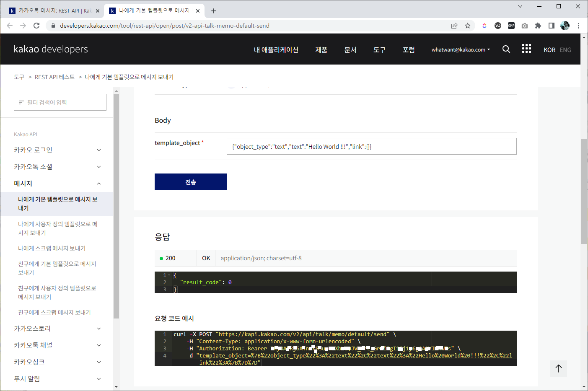The image size is (588, 391).
Task: Open the Chrome profile avatar
Action: coord(565,26)
